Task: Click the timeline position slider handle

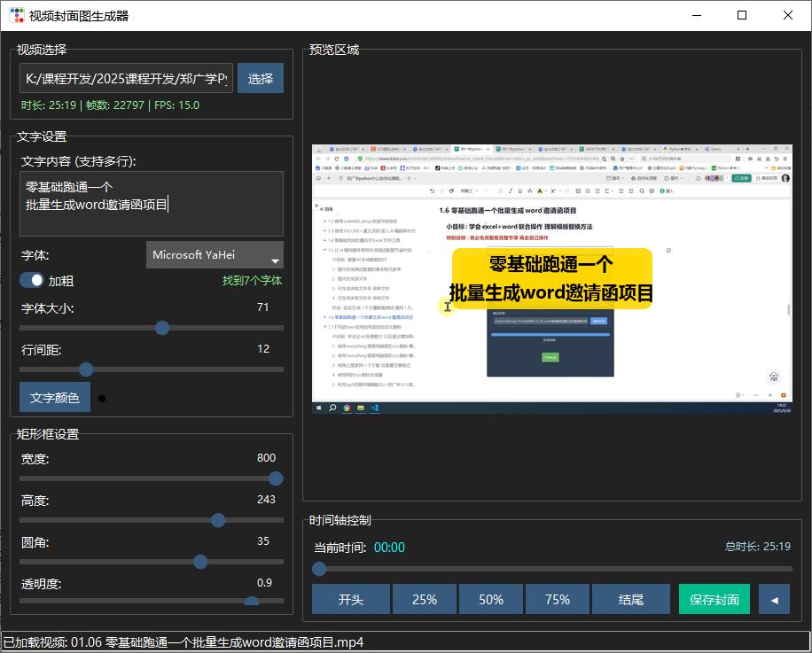Action: pos(320,569)
